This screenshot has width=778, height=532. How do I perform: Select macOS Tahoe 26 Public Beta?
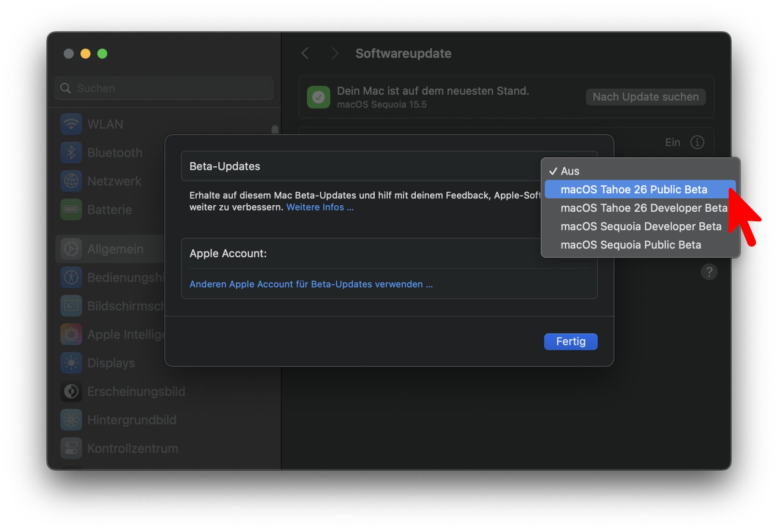(634, 190)
